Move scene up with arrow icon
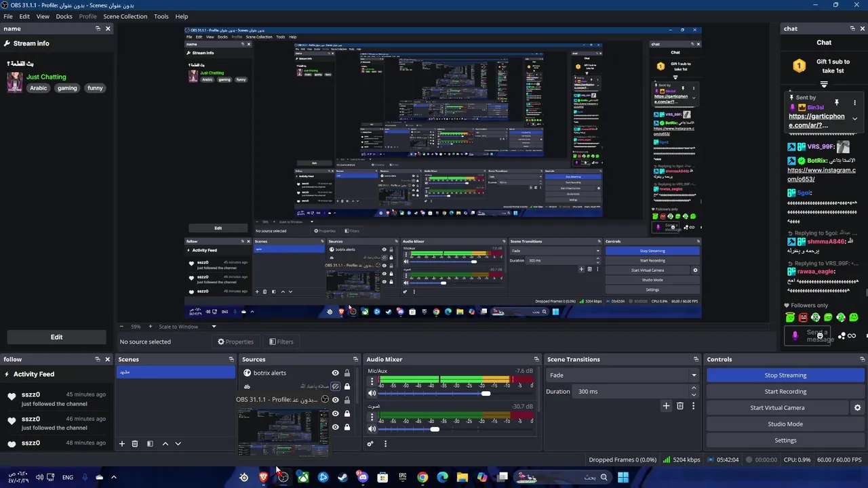868x488 pixels. pyautogui.click(x=165, y=444)
